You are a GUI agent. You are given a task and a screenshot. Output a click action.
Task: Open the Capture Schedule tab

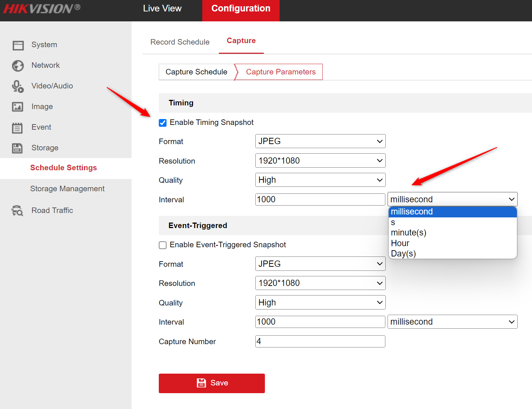[x=196, y=72]
